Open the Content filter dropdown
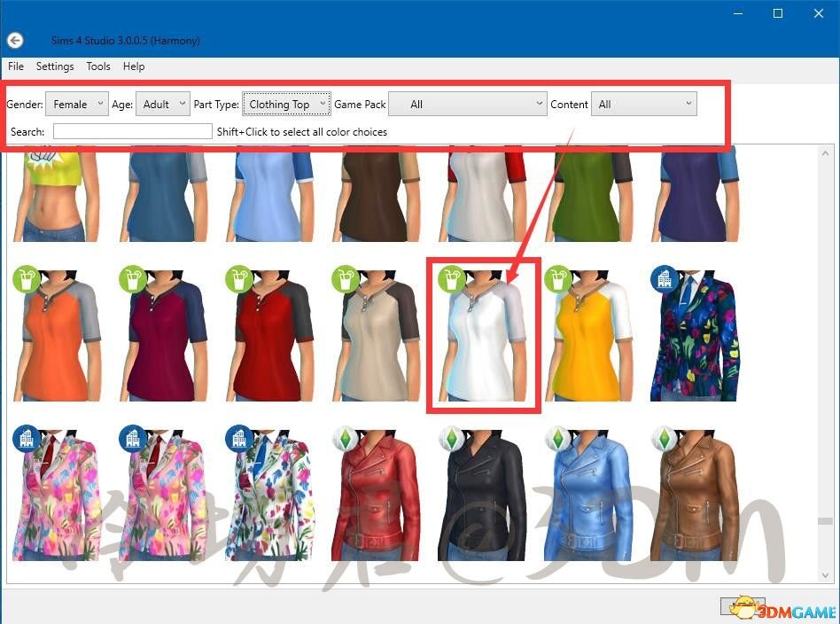Screen dimensions: 840x624 [x=643, y=105]
